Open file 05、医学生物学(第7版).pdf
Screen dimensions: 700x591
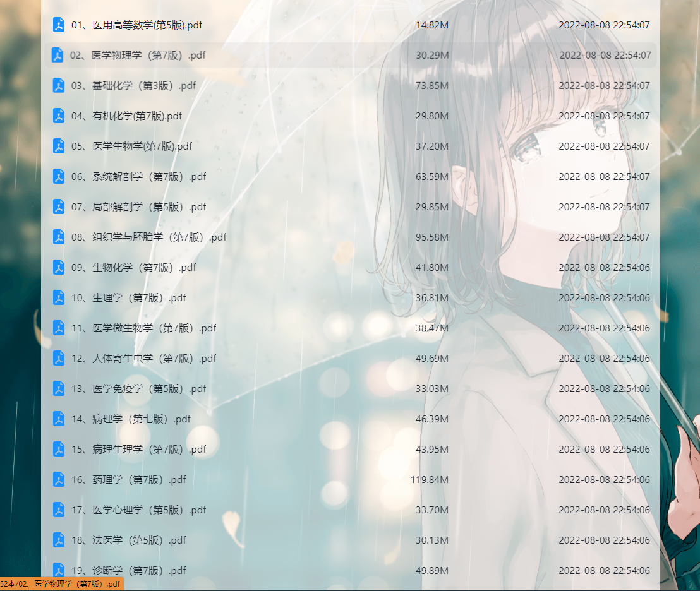[x=131, y=146]
